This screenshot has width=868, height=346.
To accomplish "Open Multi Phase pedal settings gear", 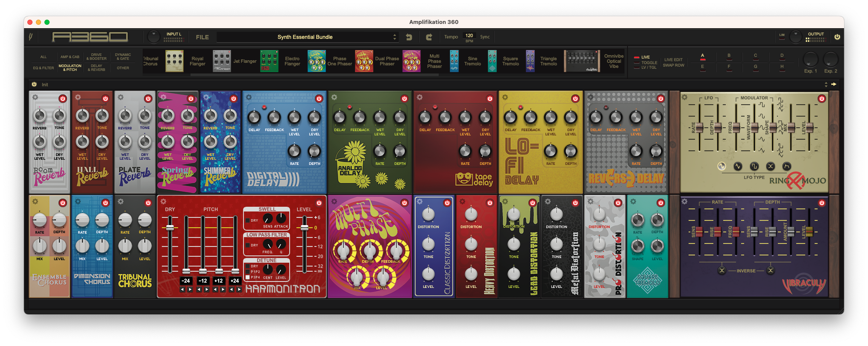I will [334, 202].
